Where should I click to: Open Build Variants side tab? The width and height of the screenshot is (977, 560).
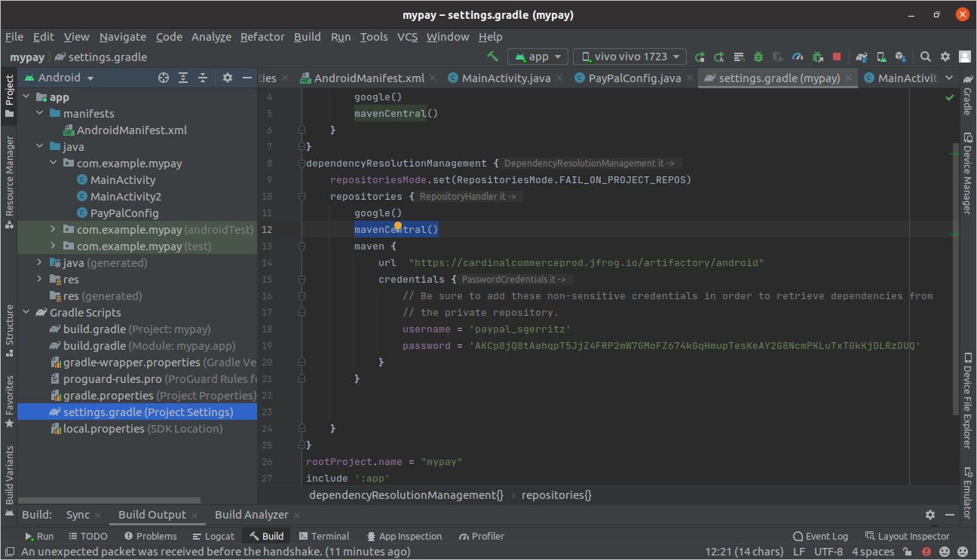click(9, 482)
